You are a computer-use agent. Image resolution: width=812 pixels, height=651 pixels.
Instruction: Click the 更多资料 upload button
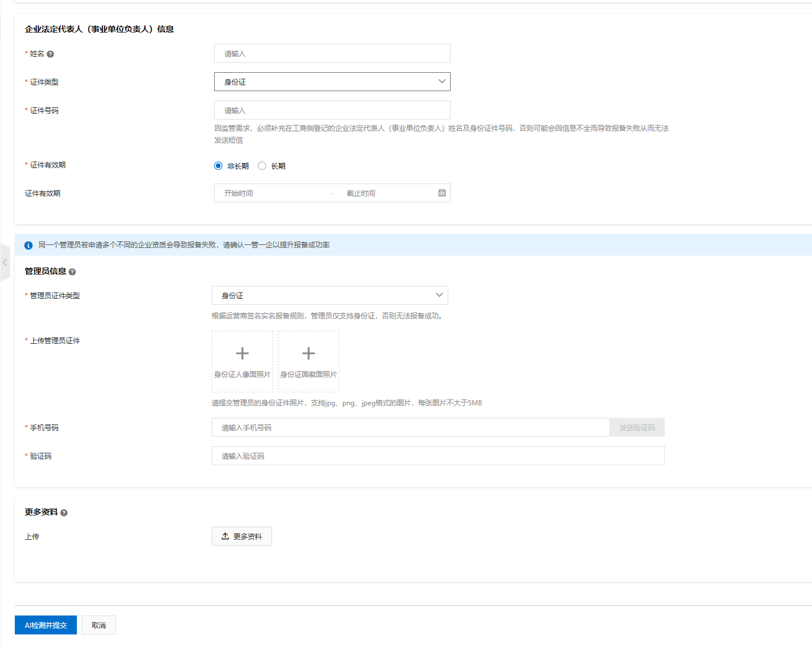[x=242, y=536]
